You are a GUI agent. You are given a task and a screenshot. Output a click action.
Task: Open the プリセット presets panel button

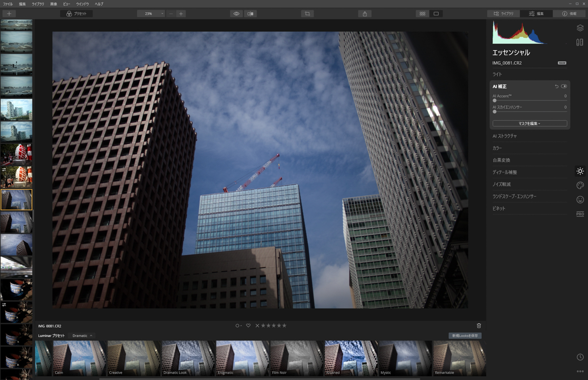click(76, 14)
